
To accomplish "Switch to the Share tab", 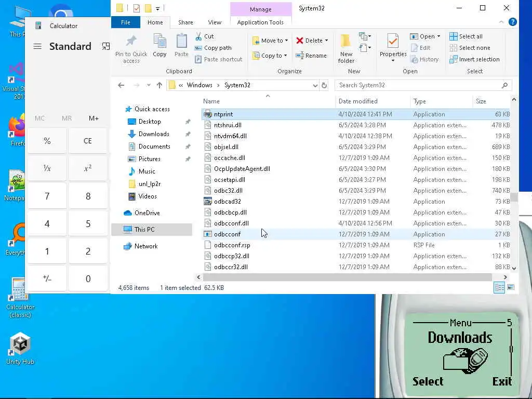I will pos(185,22).
